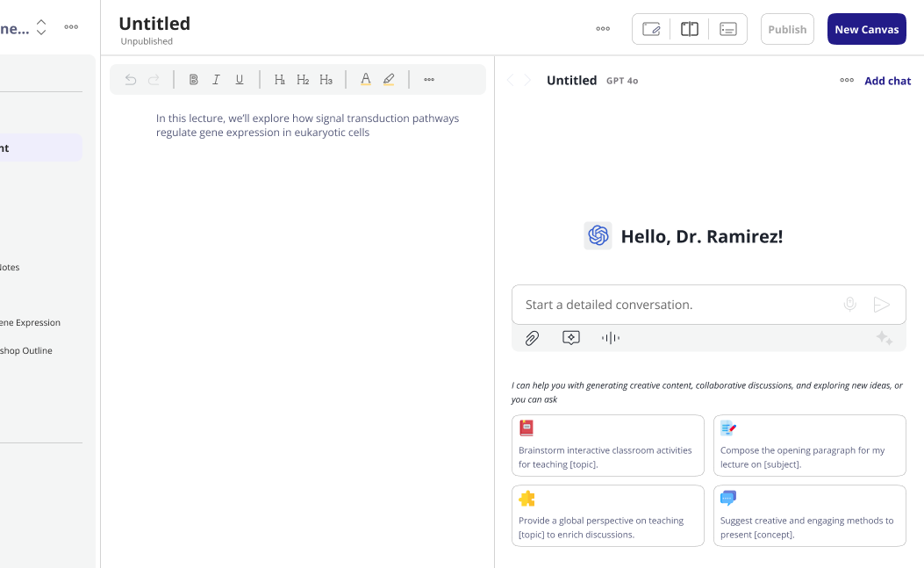The width and height of the screenshot is (924, 568).
Task: Click the sparkle enhance prompt icon
Action: click(884, 338)
